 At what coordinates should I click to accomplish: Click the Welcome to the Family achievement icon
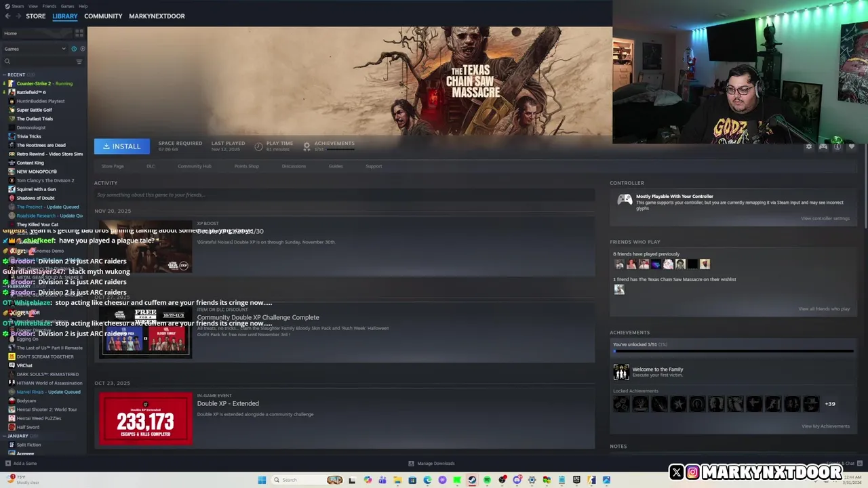coord(621,372)
